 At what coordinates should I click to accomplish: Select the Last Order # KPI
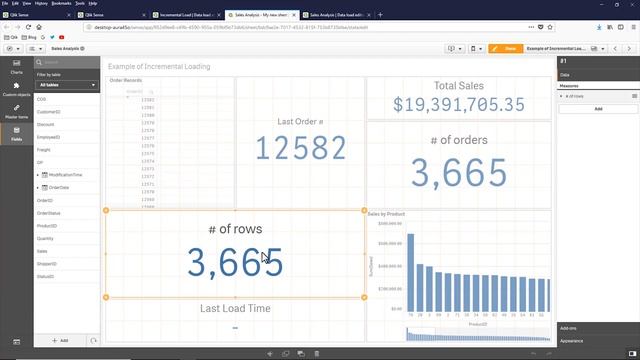[x=300, y=143]
